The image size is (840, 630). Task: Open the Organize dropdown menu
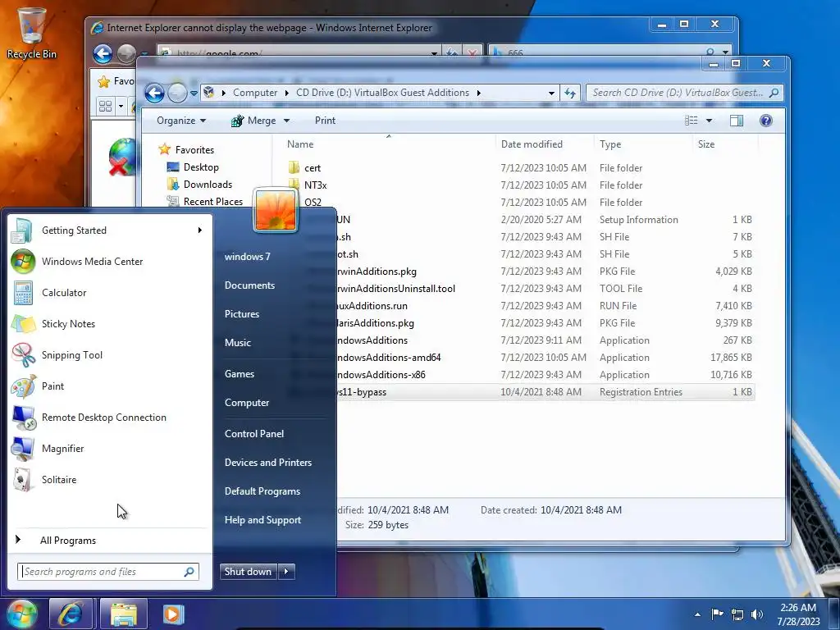pyautogui.click(x=181, y=121)
